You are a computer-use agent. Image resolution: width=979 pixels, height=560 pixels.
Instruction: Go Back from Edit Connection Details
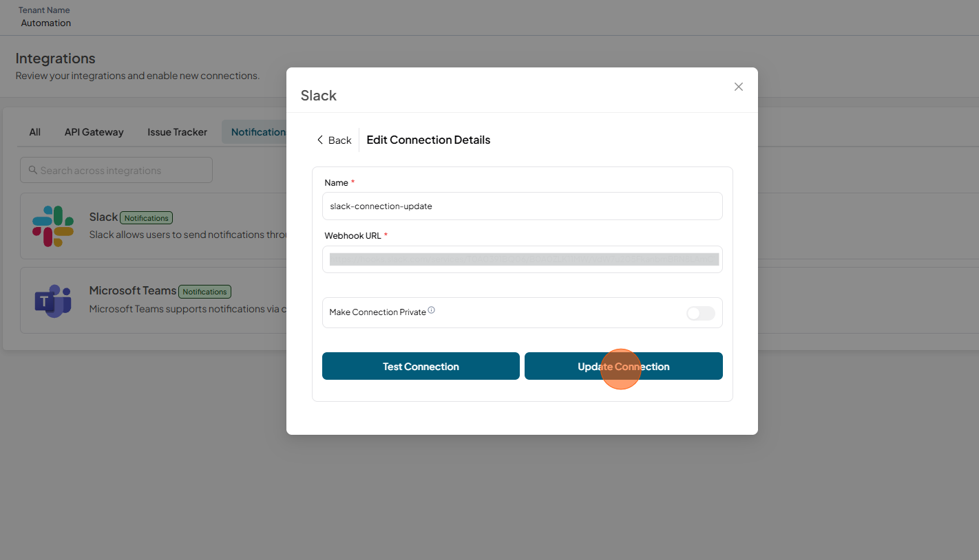click(334, 140)
